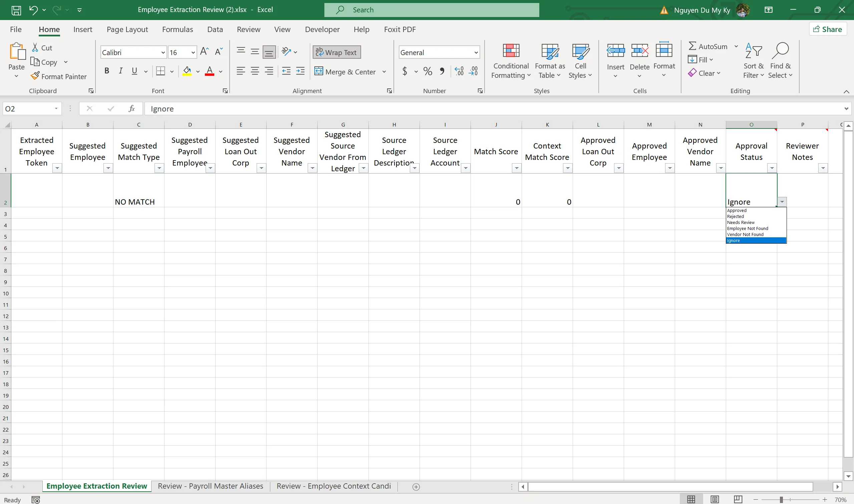Open the File menu tab
This screenshot has width=854, height=504.
(x=16, y=30)
